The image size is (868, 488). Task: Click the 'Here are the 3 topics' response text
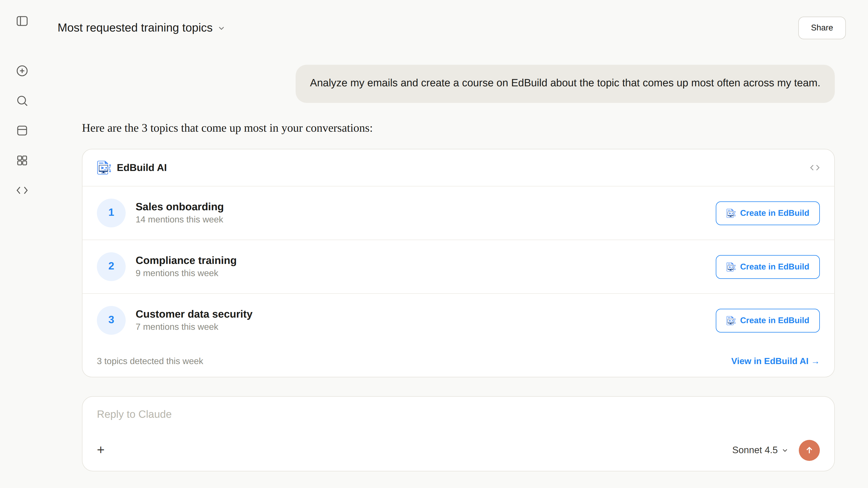[227, 128]
